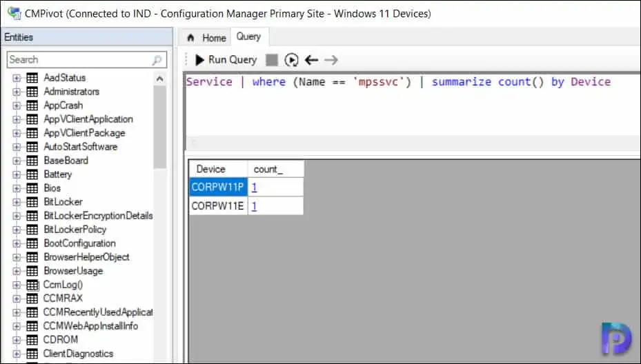Click the BitLockerEncryptionDetails table icon
This screenshot has height=364, width=641.
tap(32, 216)
